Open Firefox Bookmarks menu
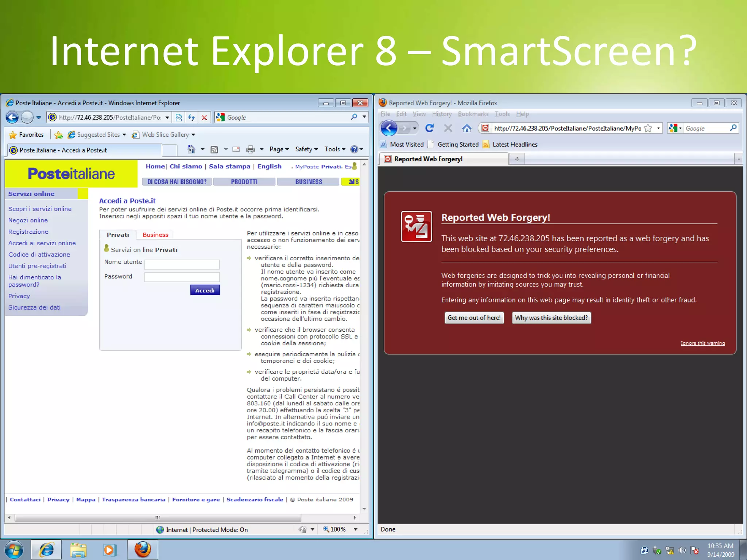747x560 pixels. [x=473, y=114]
